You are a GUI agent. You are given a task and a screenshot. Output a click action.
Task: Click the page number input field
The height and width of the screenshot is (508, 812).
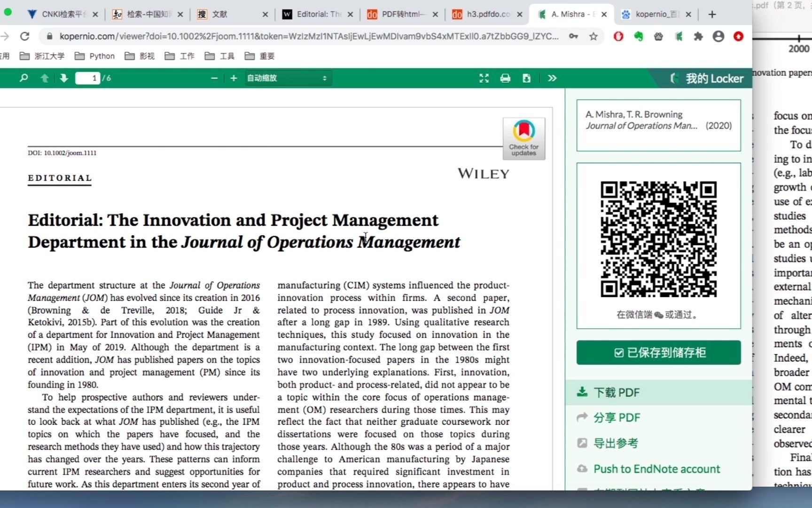88,78
